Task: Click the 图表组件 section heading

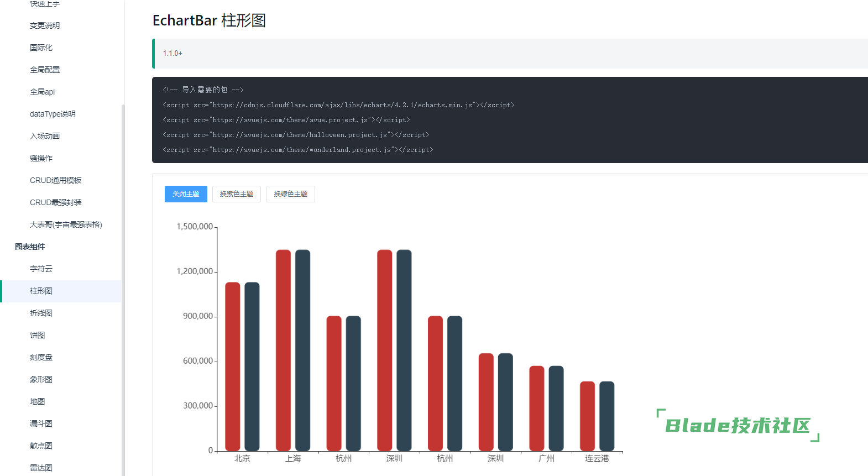Action: point(30,247)
